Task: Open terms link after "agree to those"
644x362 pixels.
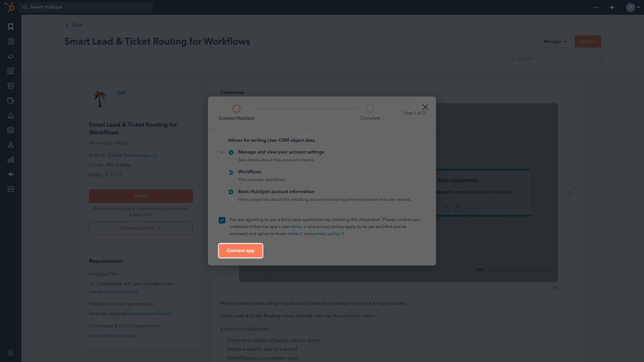Action: (295, 234)
